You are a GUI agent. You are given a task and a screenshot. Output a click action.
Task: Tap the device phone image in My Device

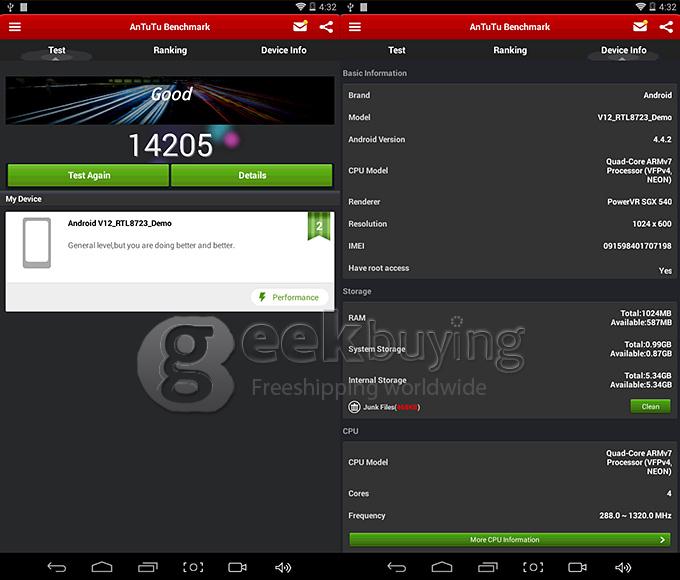pyautogui.click(x=37, y=242)
